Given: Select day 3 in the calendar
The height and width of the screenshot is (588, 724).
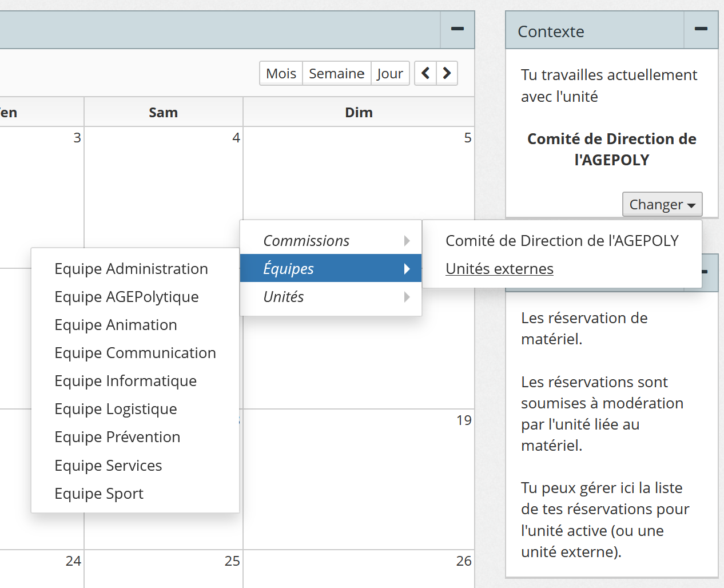Looking at the screenshot, I should click(x=77, y=137).
